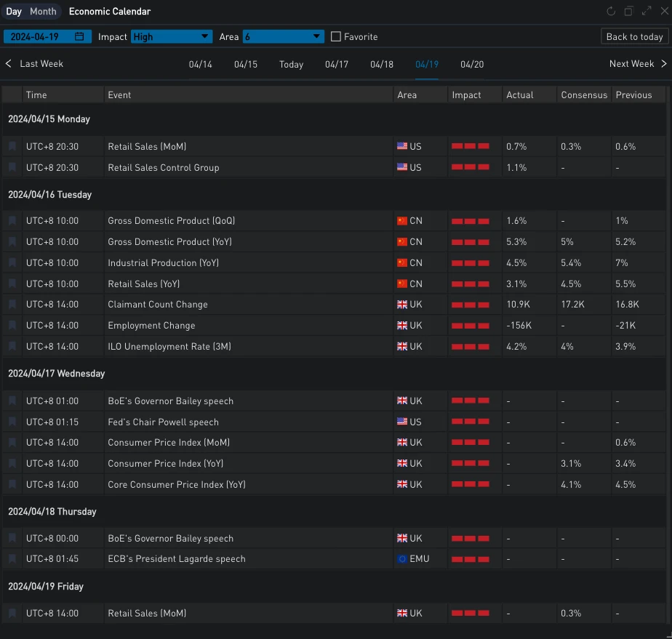Click the pop-out window icon

(x=629, y=12)
